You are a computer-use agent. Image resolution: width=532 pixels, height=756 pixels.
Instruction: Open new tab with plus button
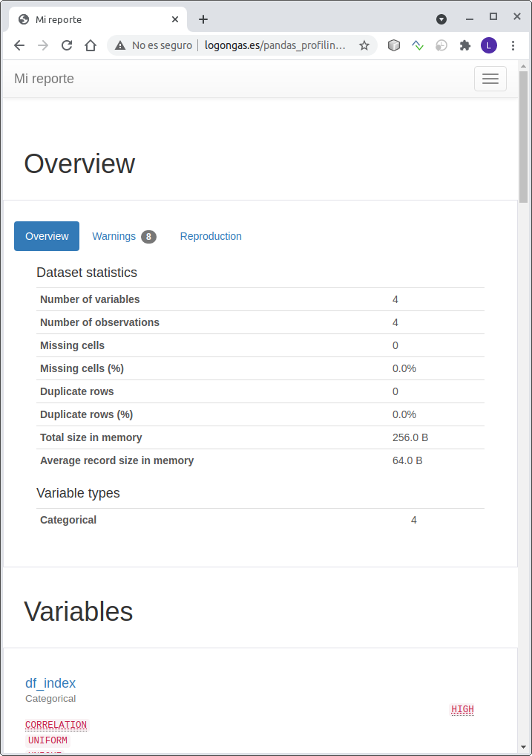pyautogui.click(x=203, y=19)
